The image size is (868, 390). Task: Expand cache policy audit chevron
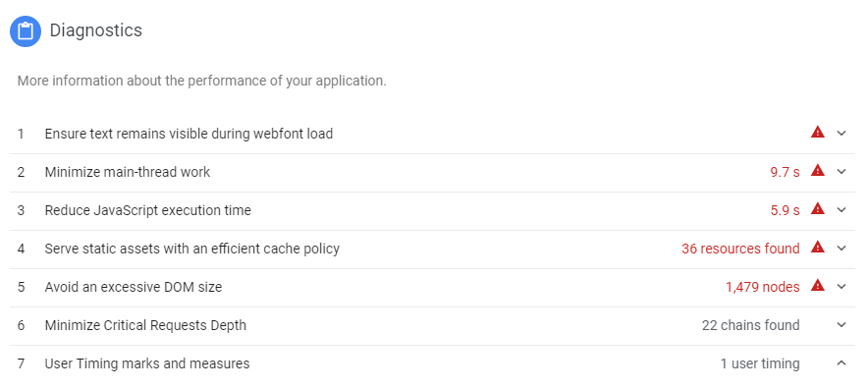pos(842,248)
